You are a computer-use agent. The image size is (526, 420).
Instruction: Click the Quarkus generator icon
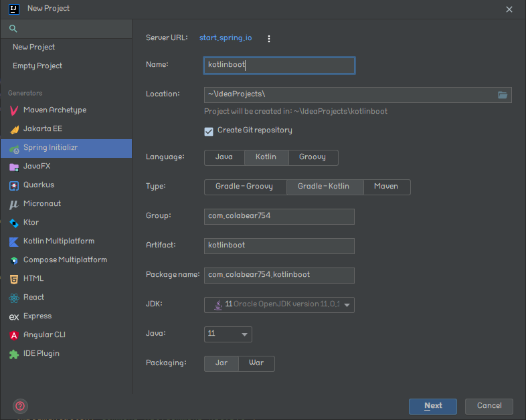pos(14,185)
